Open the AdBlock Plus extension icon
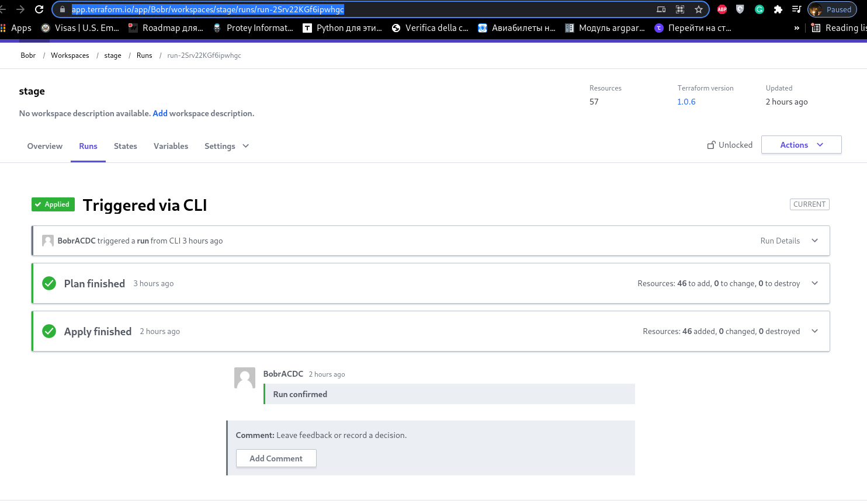Viewport: 867px width, 504px height. tap(722, 9)
